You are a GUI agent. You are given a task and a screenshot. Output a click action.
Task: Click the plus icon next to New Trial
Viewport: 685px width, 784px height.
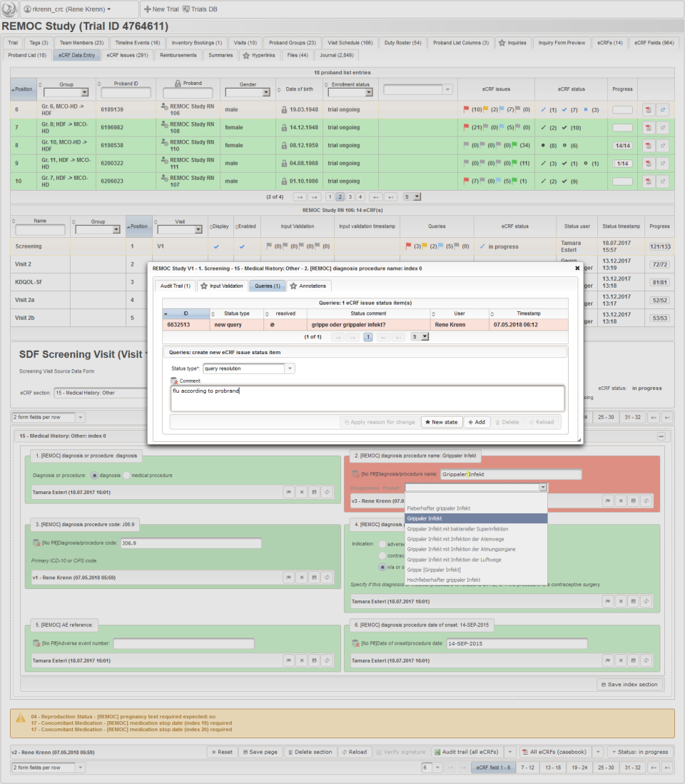click(x=147, y=10)
